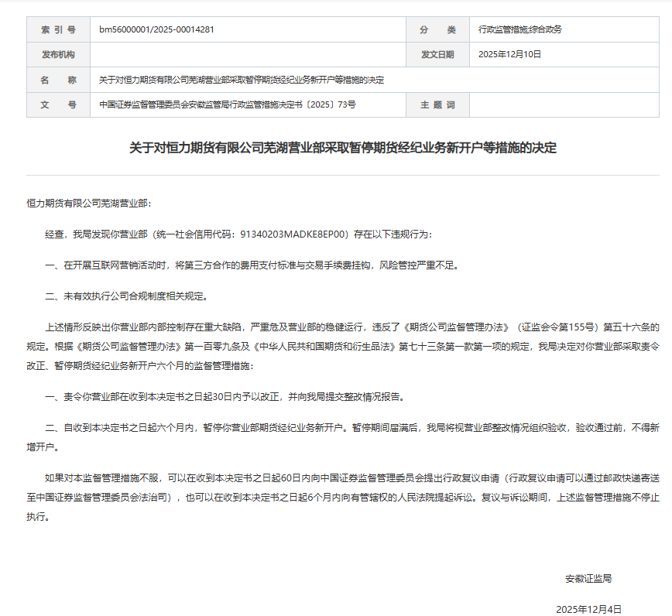Click the 名称 label cell
This screenshot has height=616, width=672.
click(x=58, y=80)
